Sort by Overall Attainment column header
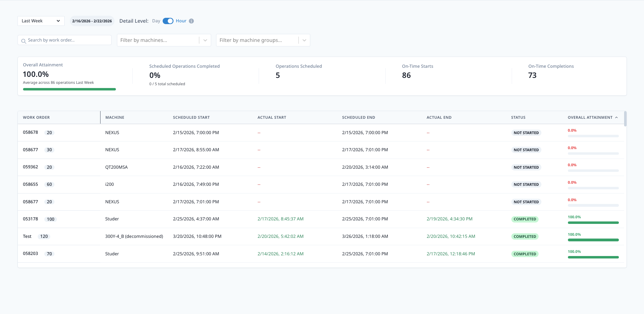The image size is (644, 314). tap(590, 117)
